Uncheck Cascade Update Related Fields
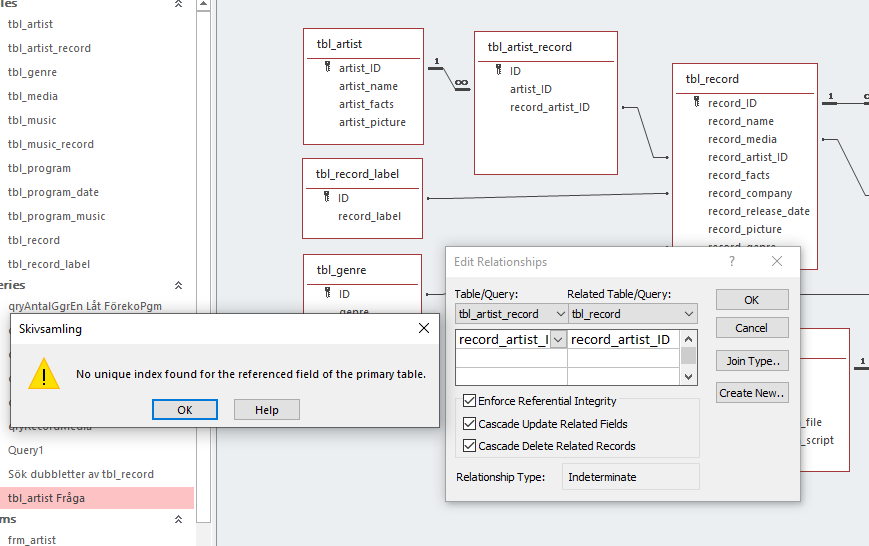The height and width of the screenshot is (546, 869). click(469, 424)
